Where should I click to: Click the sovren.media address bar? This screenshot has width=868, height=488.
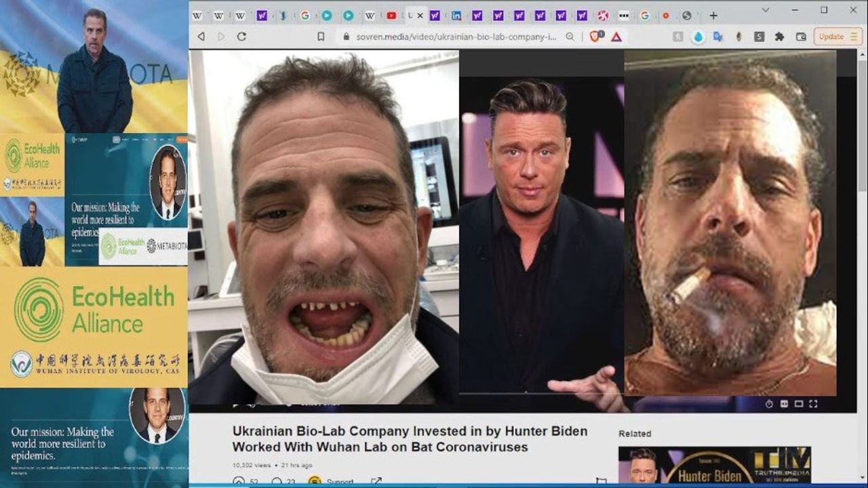[456, 37]
